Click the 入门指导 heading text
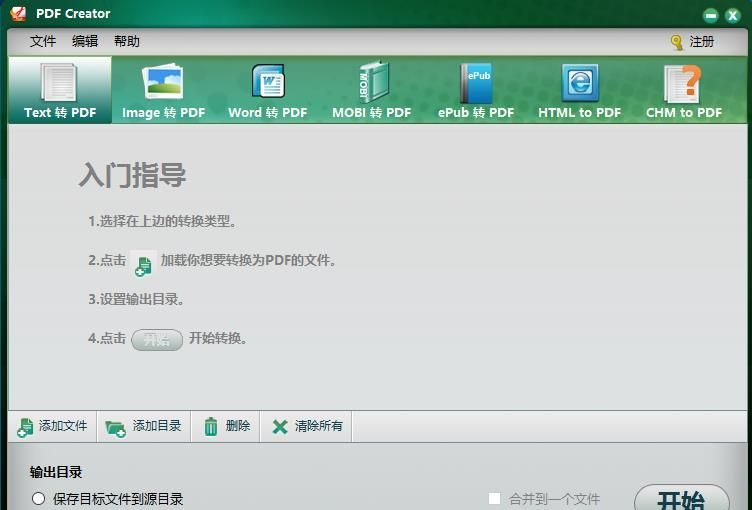Screen dimensions: 752x510 pyautogui.click(x=132, y=176)
